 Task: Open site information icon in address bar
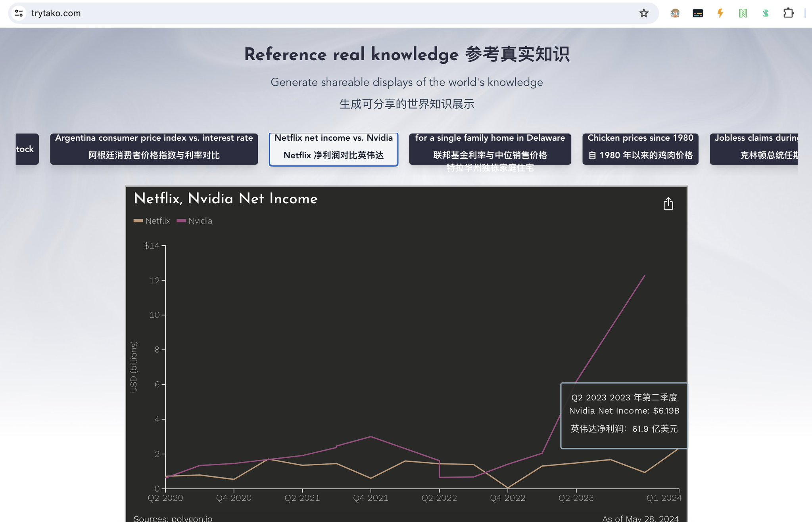pos(19,13)
